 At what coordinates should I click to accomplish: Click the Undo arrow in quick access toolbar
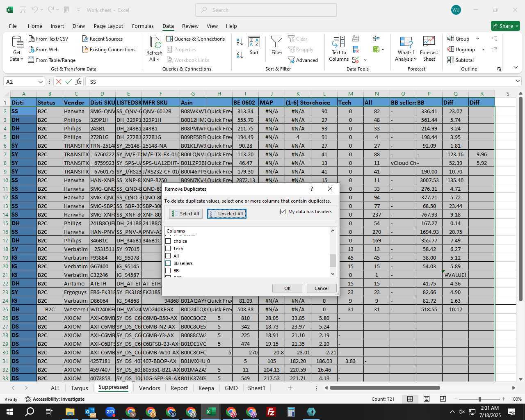pyautogui.click(x=35, y=10)
